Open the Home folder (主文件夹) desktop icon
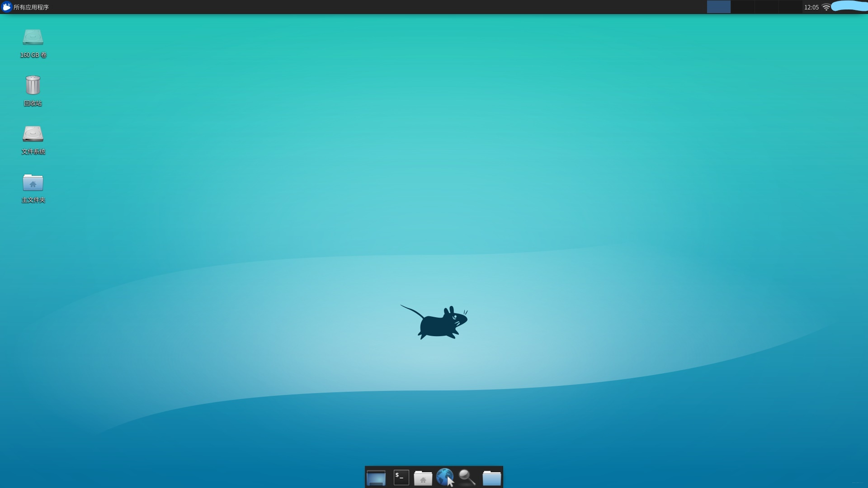Image resolution: width=868 pixels, height=488 pixels. (x=33, y=183)
